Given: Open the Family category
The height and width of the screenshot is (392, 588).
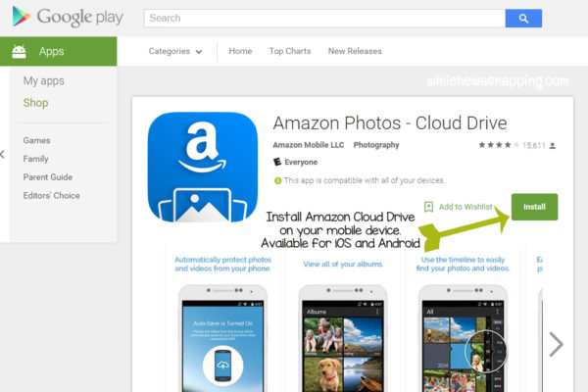Looking at the screenshot, I should (x=35, y=159).
